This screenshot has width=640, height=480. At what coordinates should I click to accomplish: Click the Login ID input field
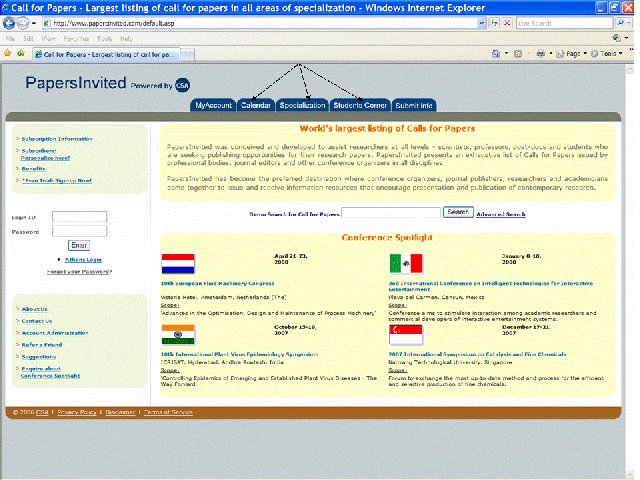tap(79, 216)
